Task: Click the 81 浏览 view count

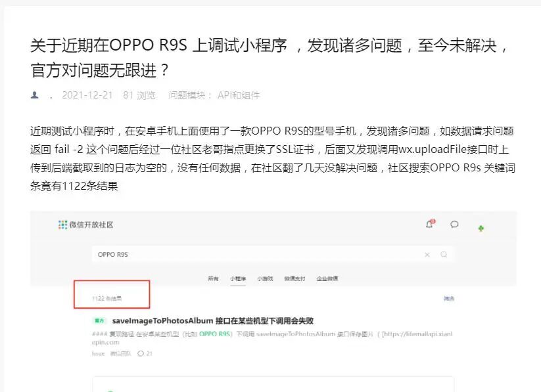Action: tap(139, 95)
